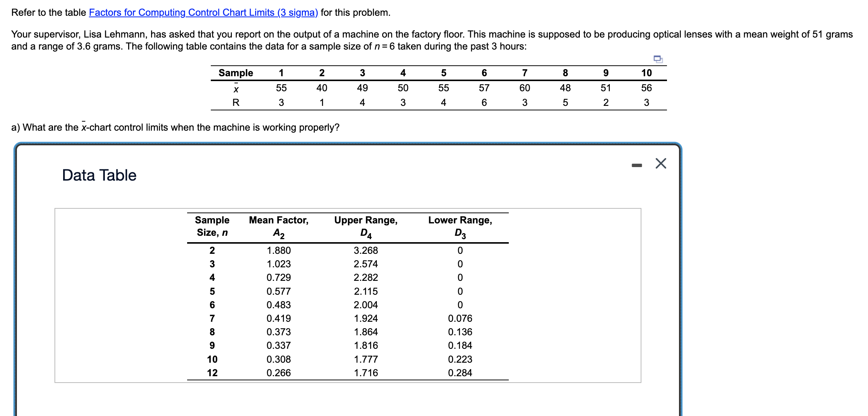This screenshot has width=868, height=416.
Task: Click the A2 value 0.483
Action: coord(278,305)
